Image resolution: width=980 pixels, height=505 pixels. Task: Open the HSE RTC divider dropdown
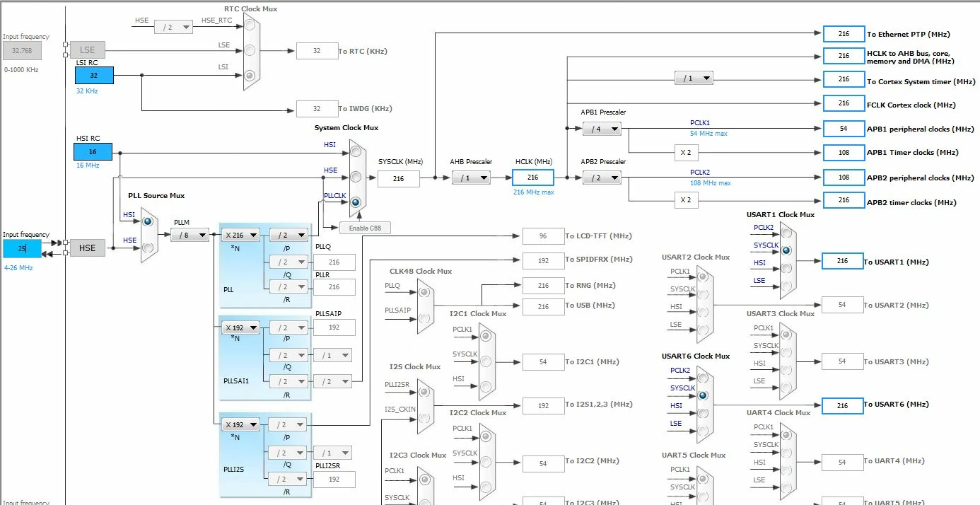174,27
